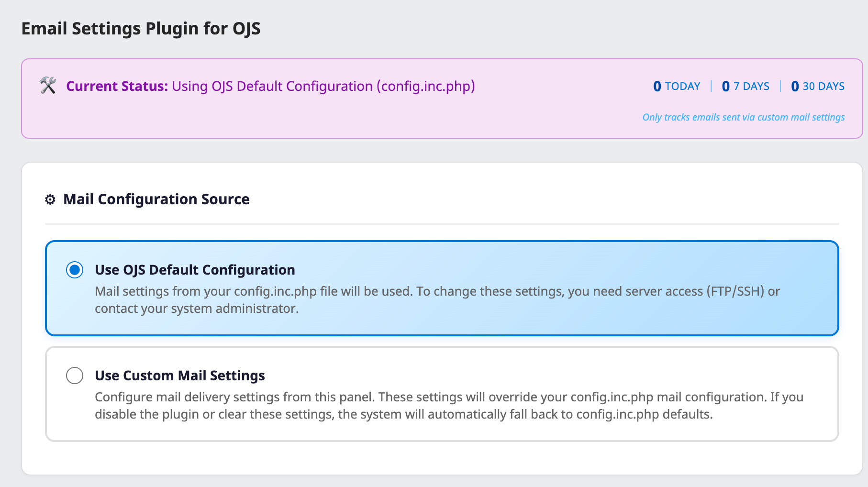Viewport: 868px width, 487px height.
Task: Click the Current Status banner
Action: [x=431, y=98]
